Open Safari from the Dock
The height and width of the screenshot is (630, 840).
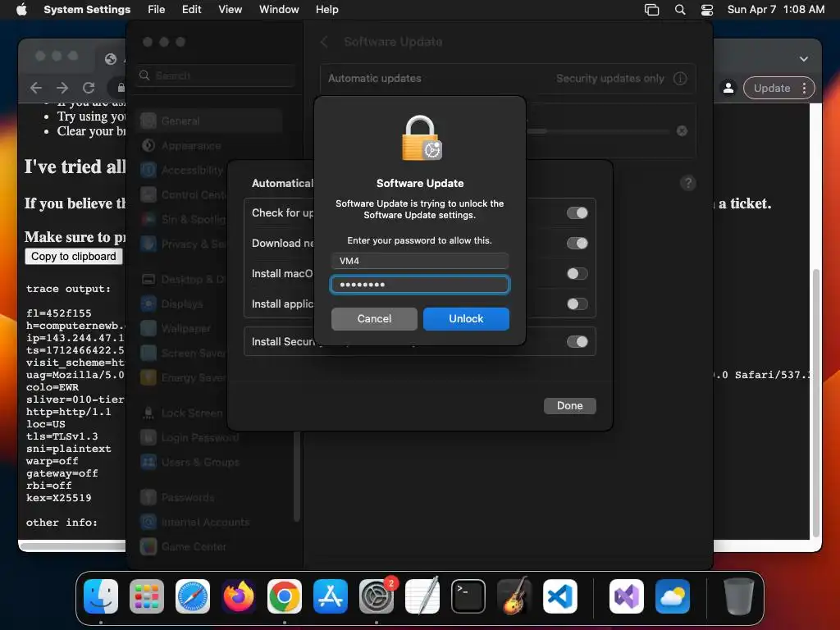[193, 596]
